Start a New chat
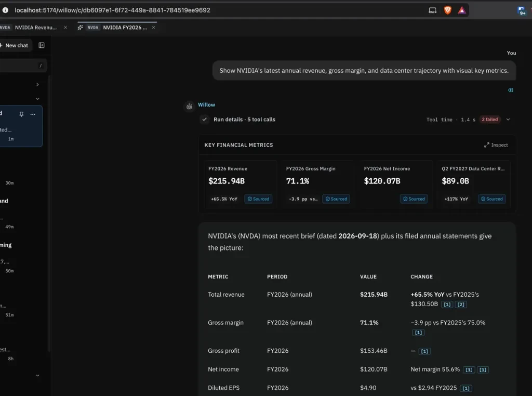 (x=16, y=45)
